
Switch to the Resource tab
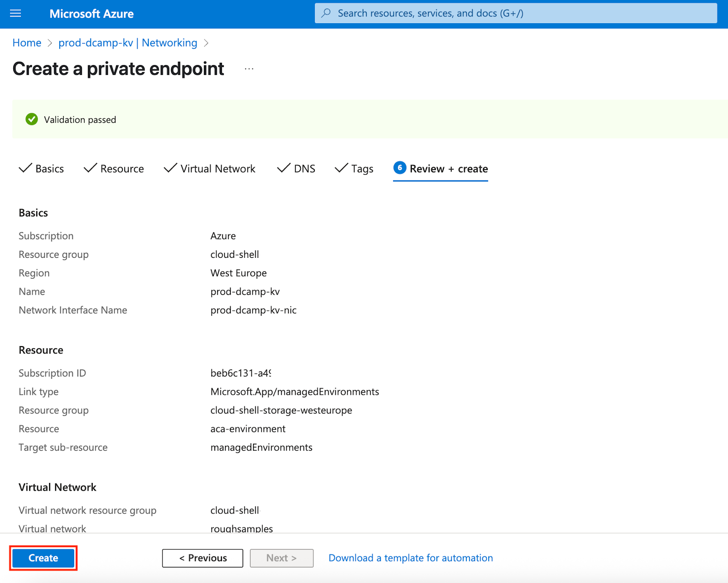point(114,169)
